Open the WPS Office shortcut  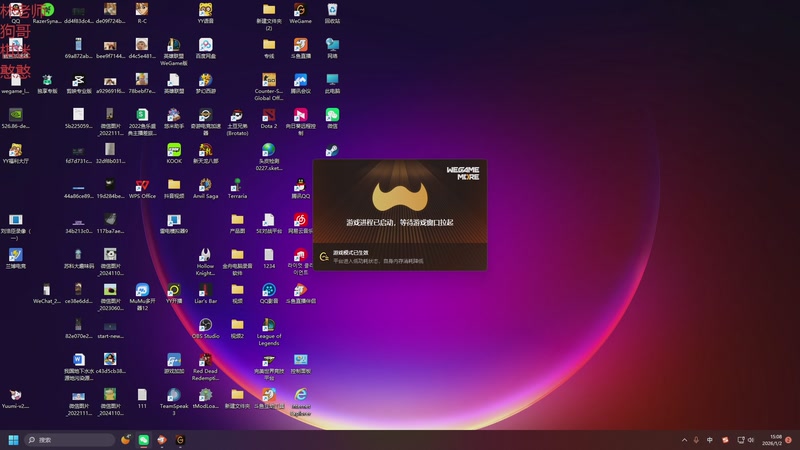pos(142,188)
